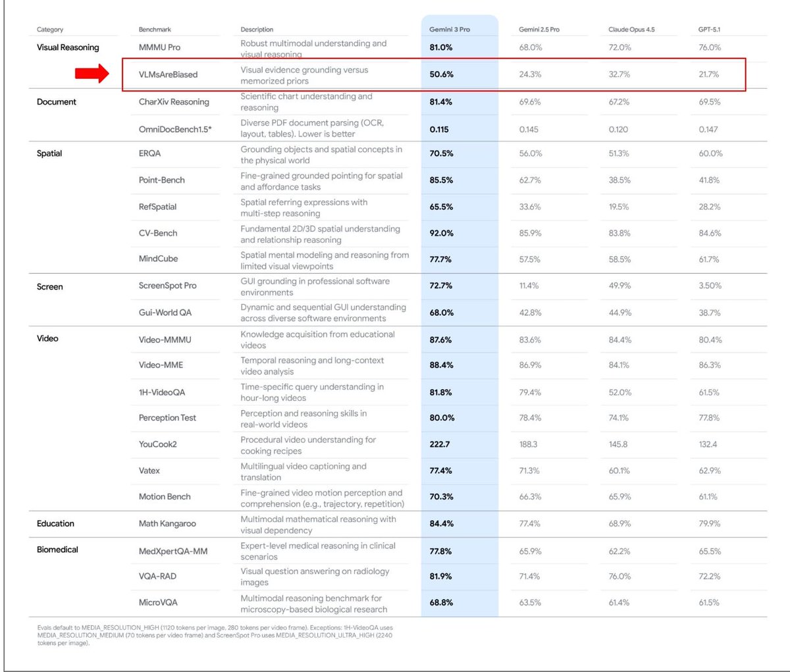Click the 81.0% score for MMMU Pro
This screenshot has width=790, height=672.
tap(441, 47)
